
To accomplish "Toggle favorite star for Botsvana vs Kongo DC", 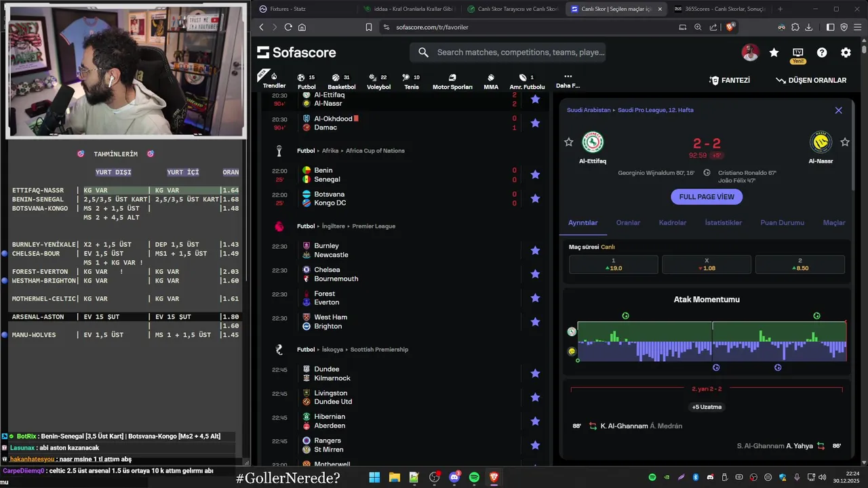I will (x=535, y=199).
